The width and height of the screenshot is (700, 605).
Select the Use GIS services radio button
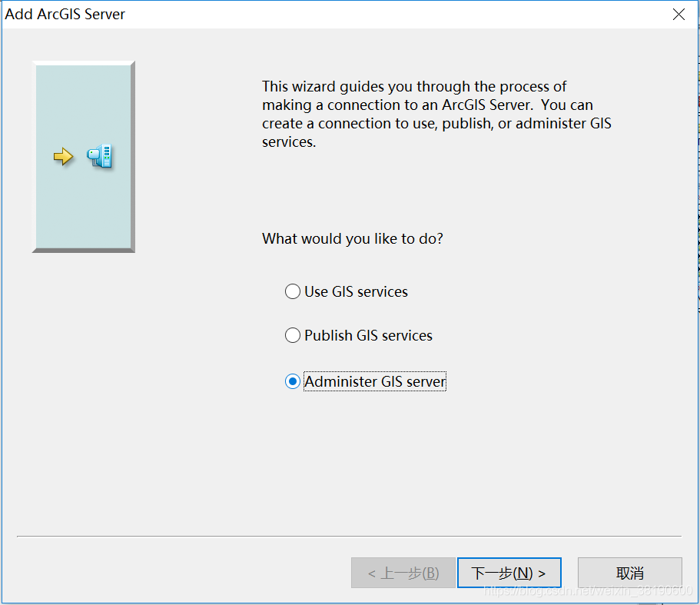[293, 292]
